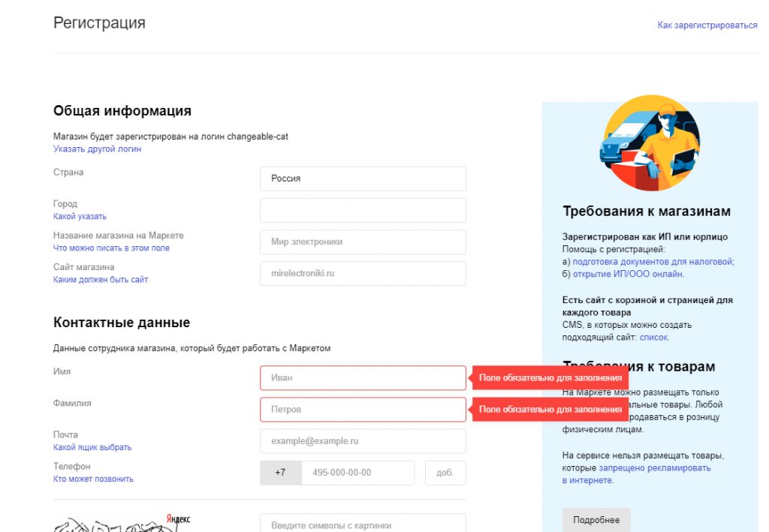This screenshot has height=532, width=769.
Task: Focus the captcha symbols input field
Action: 363,524
